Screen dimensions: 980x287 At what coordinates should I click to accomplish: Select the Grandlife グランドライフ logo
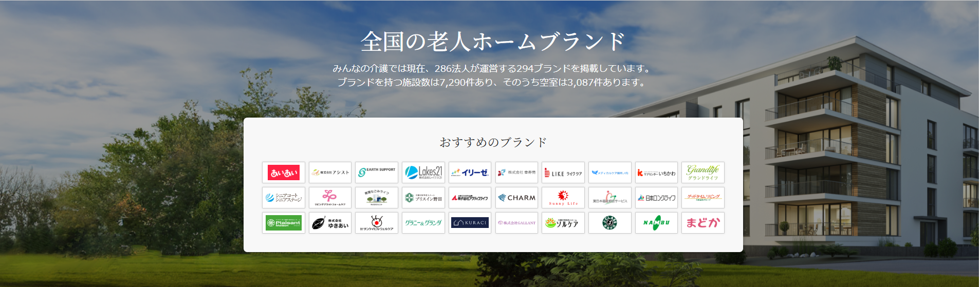click(x=703, y=173)
